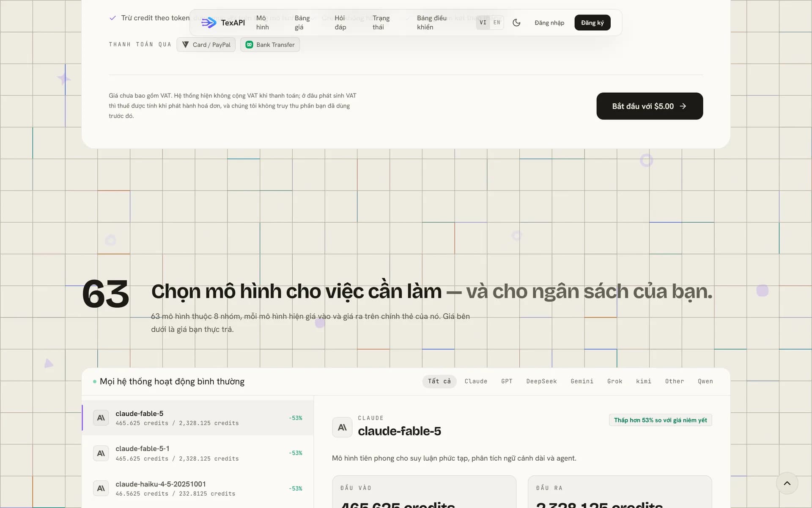Click Anthropic icon beside claude-haiku-4-5-20251001 row
Viewport: 812px width, 508px height.
(x=101, y=489)
